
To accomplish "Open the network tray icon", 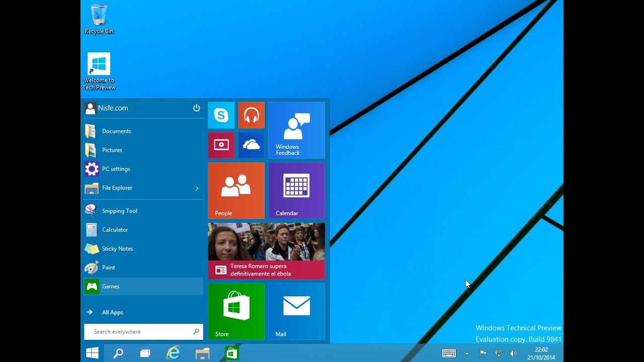I will pos(498,353).
